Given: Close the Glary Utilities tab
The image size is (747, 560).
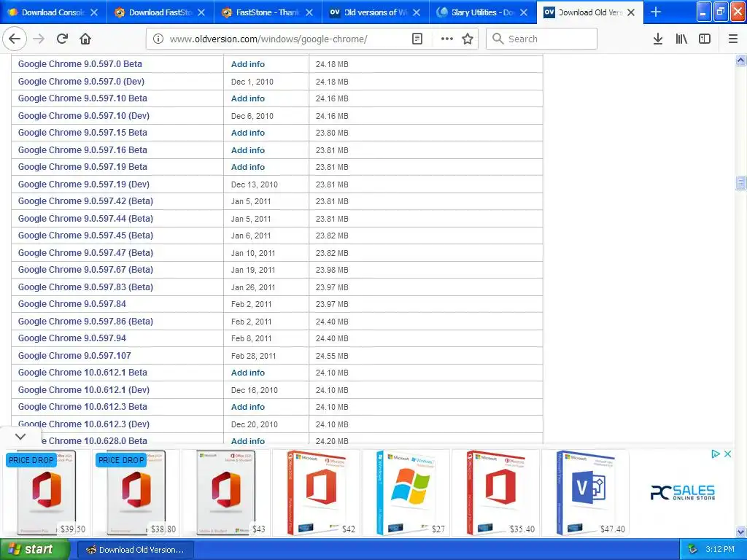Looking at the screenshot, I should tap(524, 12).
